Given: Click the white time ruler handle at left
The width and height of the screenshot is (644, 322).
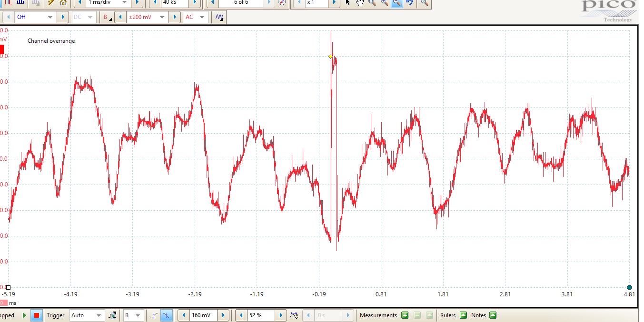Looking at the screenshot, I should point(8,287).
